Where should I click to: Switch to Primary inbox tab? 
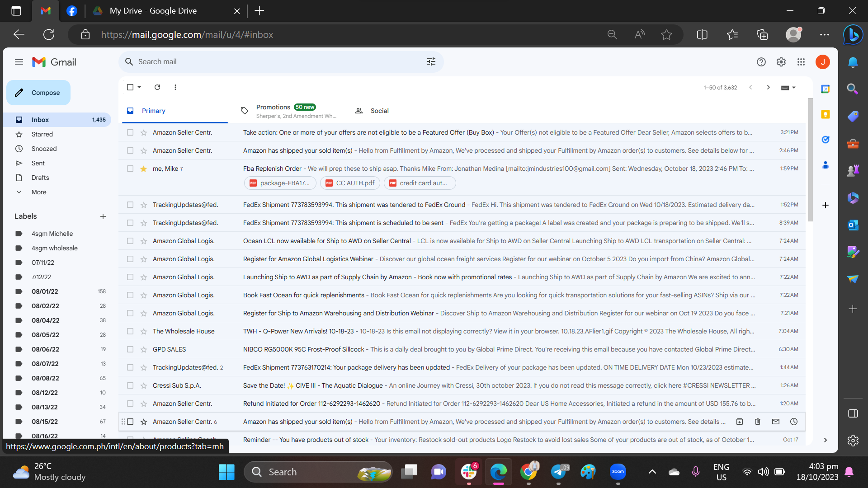[175, 111]
